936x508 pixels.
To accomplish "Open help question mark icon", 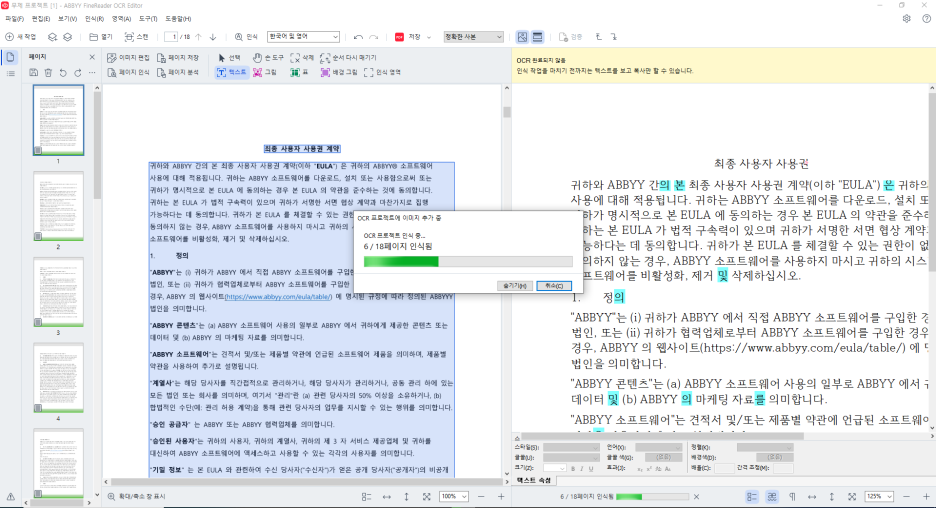I will coord(926,19).
